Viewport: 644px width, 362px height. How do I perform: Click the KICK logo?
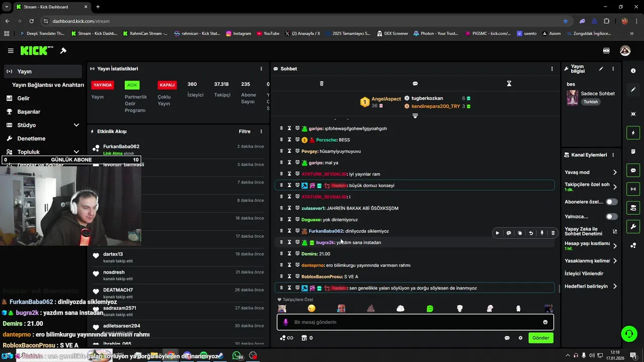pyautogui.click(x=36, y=51)
